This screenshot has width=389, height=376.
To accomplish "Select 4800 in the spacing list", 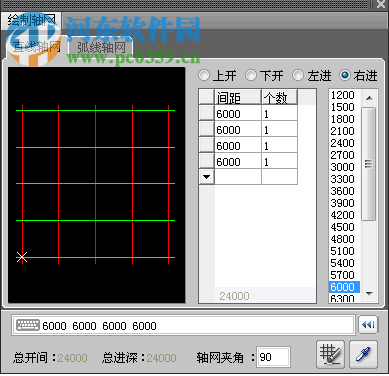I will pos(343,239).
